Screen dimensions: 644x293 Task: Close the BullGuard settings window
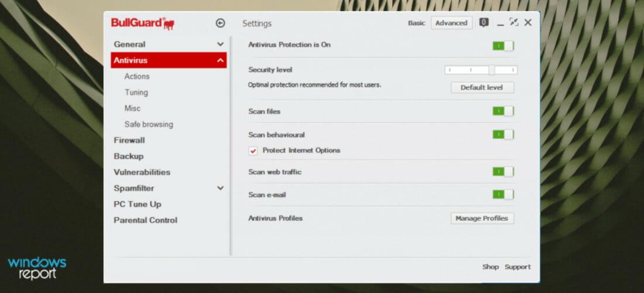click(528, 23)
